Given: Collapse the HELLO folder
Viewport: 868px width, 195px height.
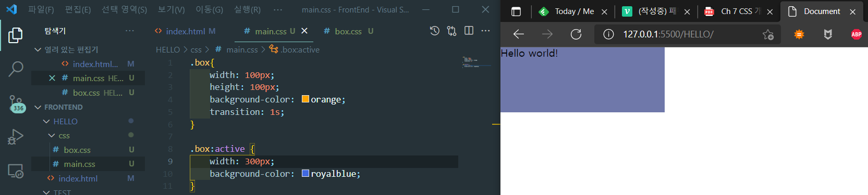Looking at the screenshot, I should tap(46, 121).
